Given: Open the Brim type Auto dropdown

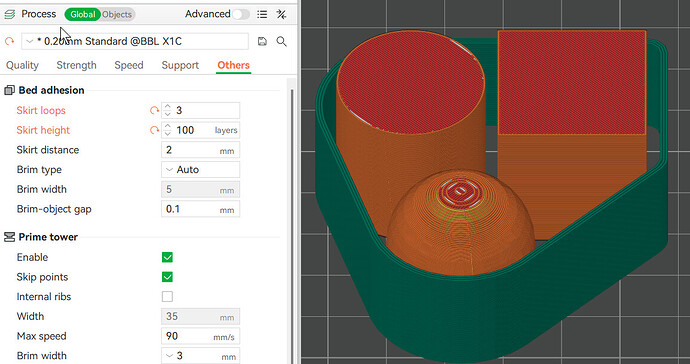Looking at the screenshot, I should click(201, 169).
